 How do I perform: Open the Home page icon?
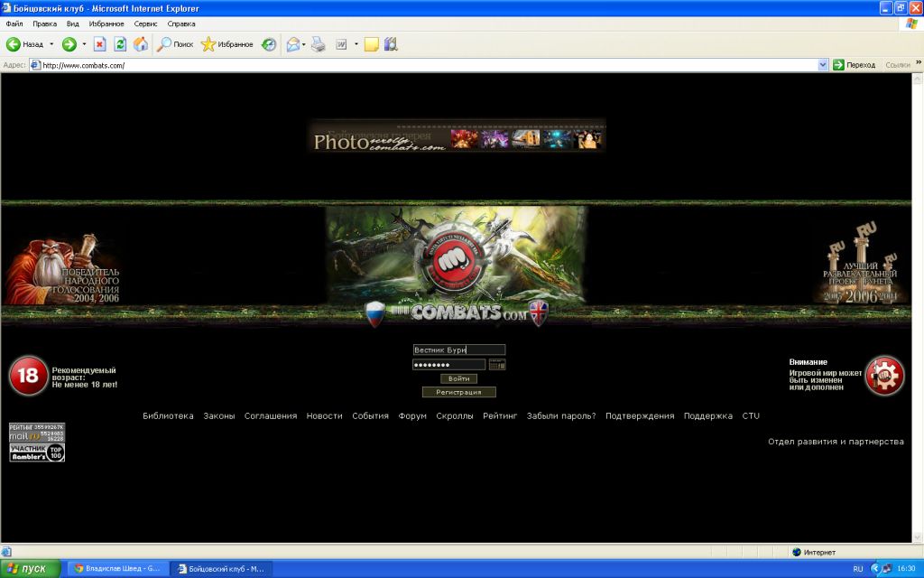[x=140, y=44]
